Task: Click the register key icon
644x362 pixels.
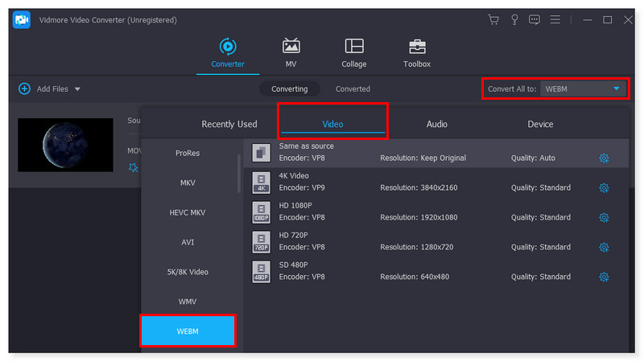Action: [x=515, y=19]
